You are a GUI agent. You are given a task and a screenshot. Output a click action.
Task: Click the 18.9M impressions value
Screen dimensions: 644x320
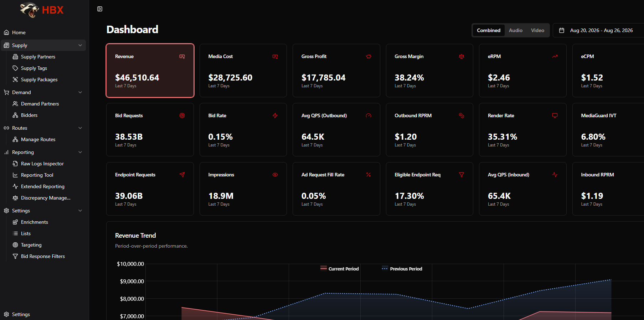221,196
